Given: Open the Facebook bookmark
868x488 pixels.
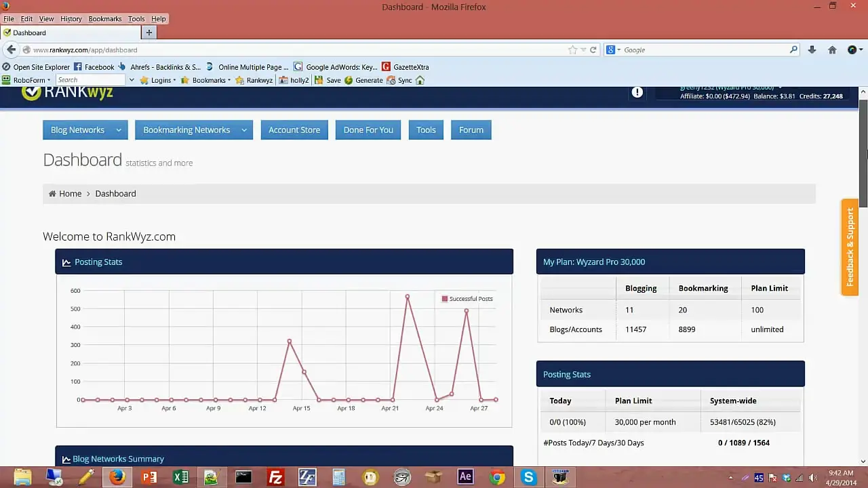Looking at the screenshot, I should coord(94,67).
